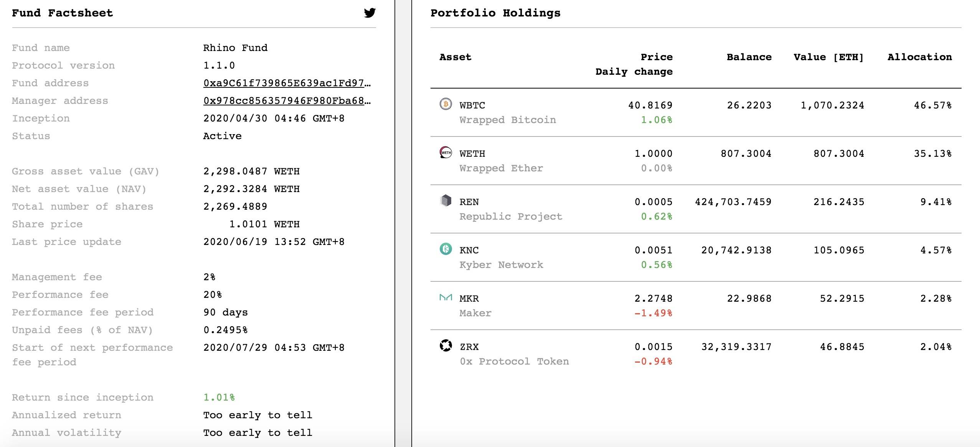Click the WBTC Bitcoin coin icon
This screenshot has height=447, width=980.
(445, 104)
